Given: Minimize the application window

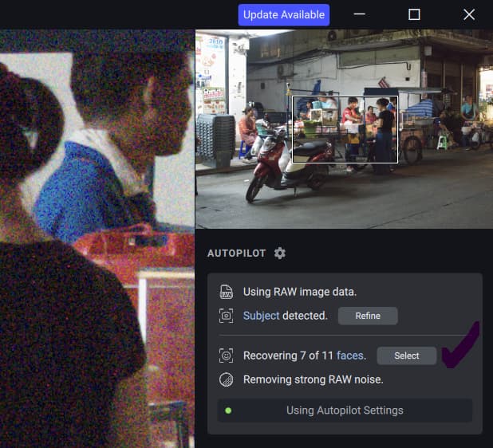Looking at the screenshot, I should [x=360, y=14].
